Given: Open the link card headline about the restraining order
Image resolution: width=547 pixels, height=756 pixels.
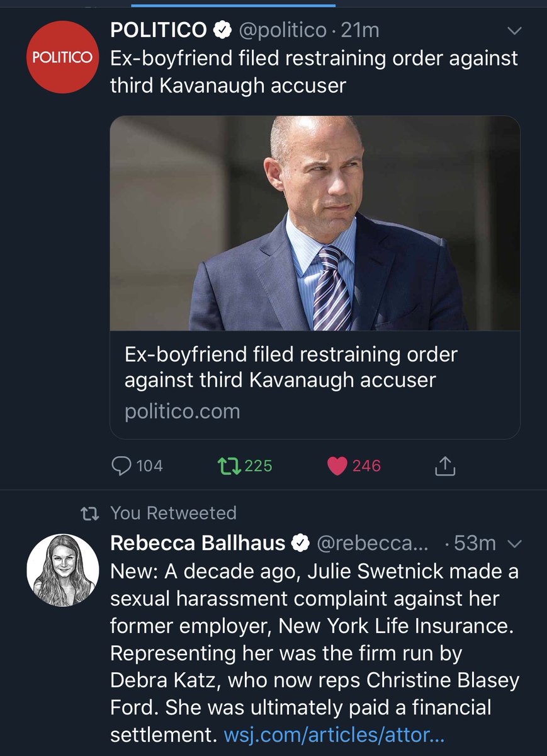Looking at the screenshot, I should 290,367.
